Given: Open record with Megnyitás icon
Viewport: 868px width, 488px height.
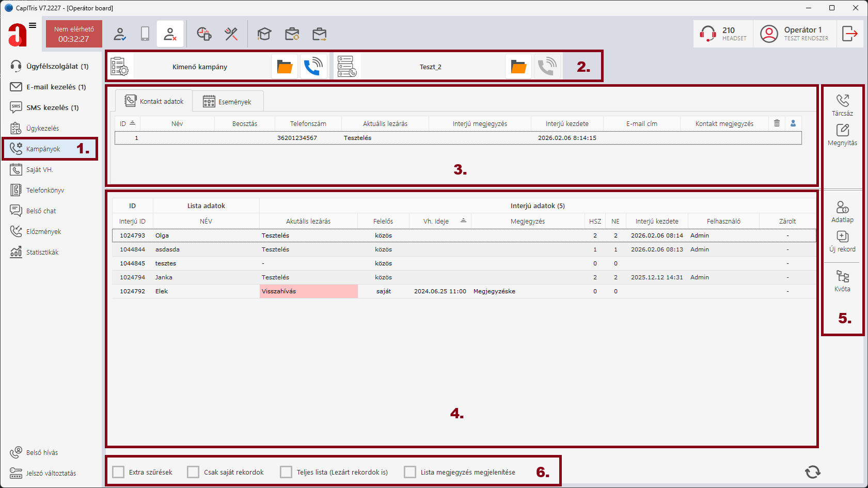Looking at the screenshot, I should (842, 134).
